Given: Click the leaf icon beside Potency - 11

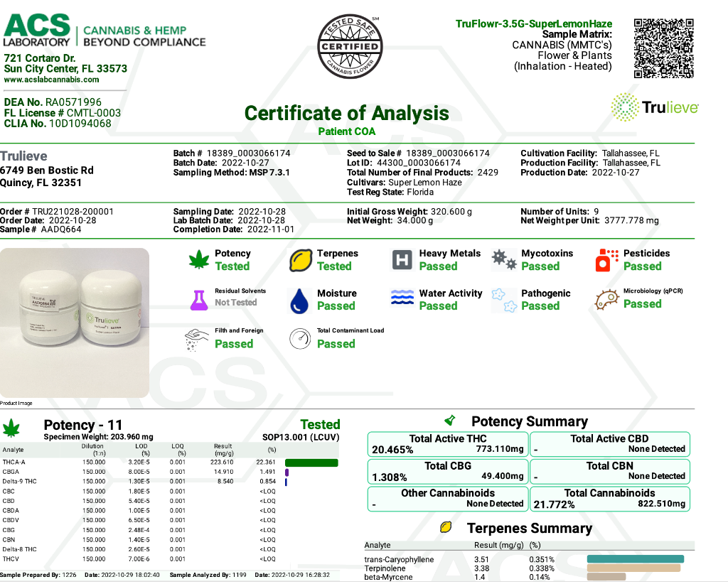Looking at the screenshot, I should [11, 428].
